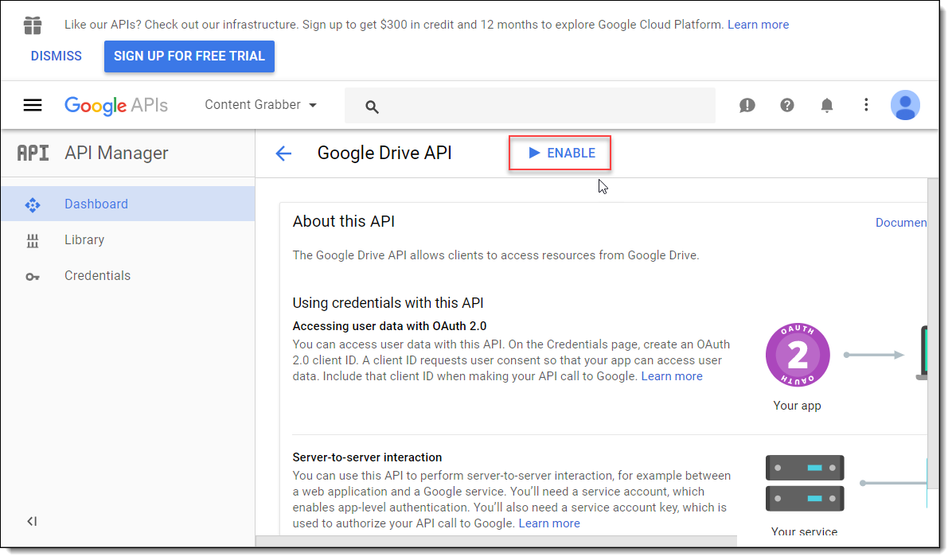Viewport: 952px width, 560px height.
Task: Open the three-dot more options menu
Action: coord(866,105)
